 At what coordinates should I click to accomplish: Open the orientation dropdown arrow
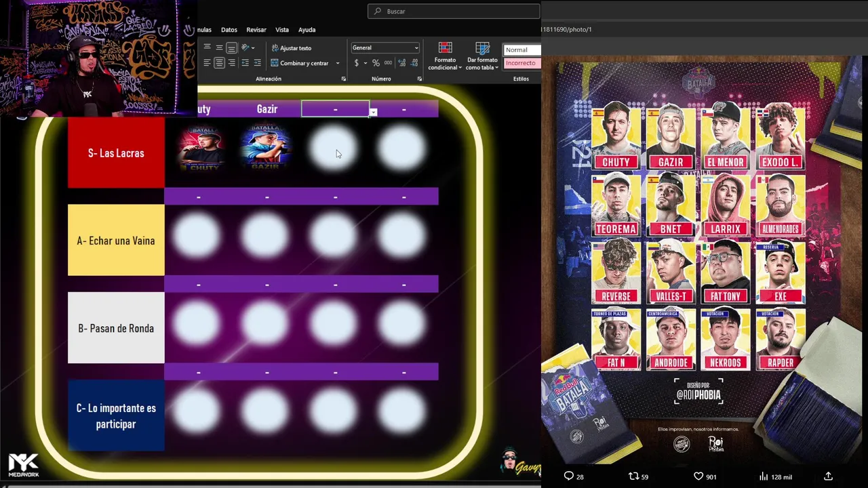tap(253, 47)
